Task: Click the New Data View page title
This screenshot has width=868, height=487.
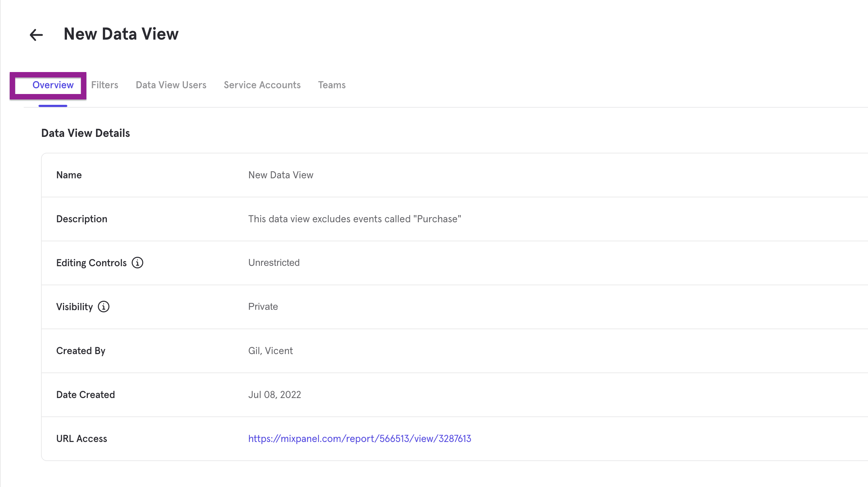Action: click(121, 34)
